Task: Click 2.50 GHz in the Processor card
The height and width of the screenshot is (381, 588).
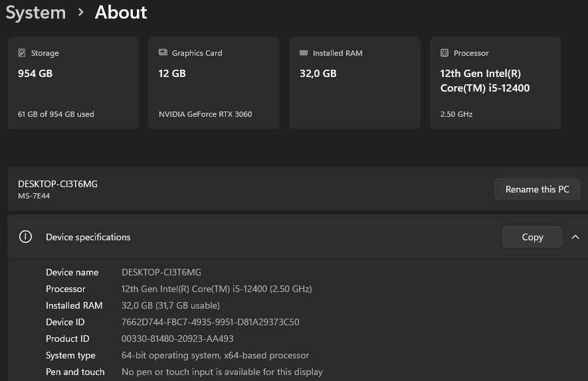Action: [x=456, y=114]
